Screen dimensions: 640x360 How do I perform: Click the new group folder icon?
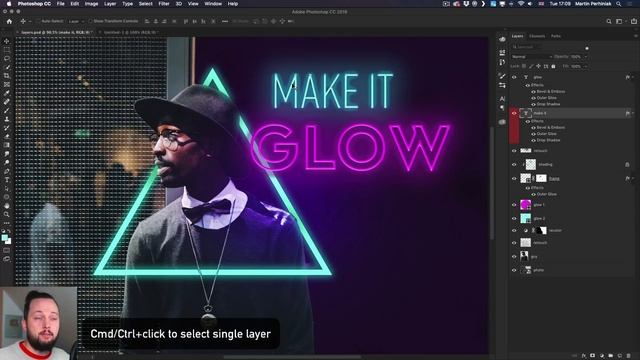(x=611, y=356)
